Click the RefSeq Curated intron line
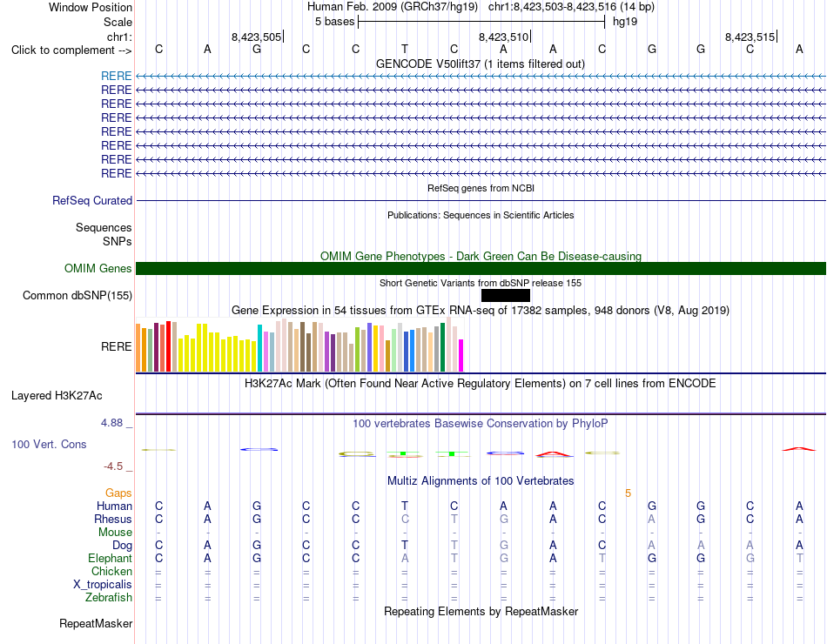This screenshot has width=827, height=644. click(x=481, y=200)
